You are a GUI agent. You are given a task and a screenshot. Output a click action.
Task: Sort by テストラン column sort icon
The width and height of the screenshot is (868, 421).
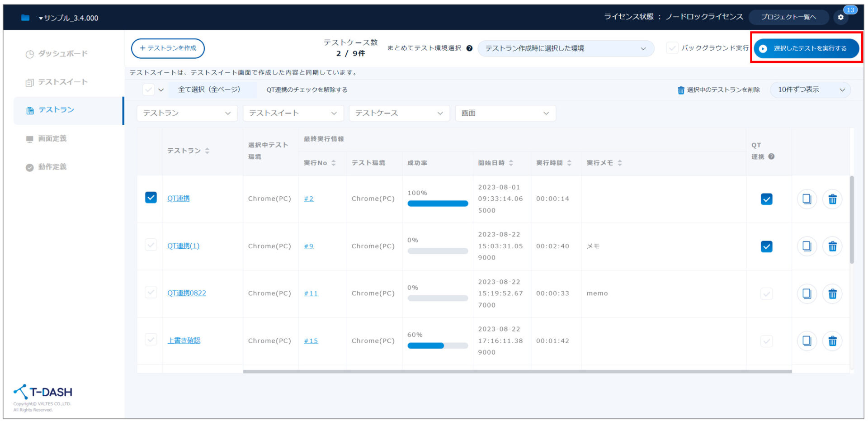[207, 151]
